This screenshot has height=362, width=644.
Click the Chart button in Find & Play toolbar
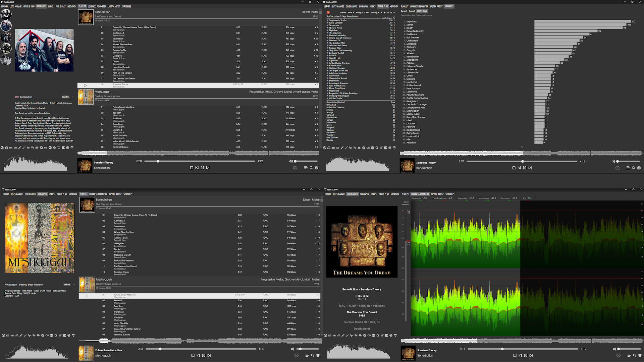367,12
